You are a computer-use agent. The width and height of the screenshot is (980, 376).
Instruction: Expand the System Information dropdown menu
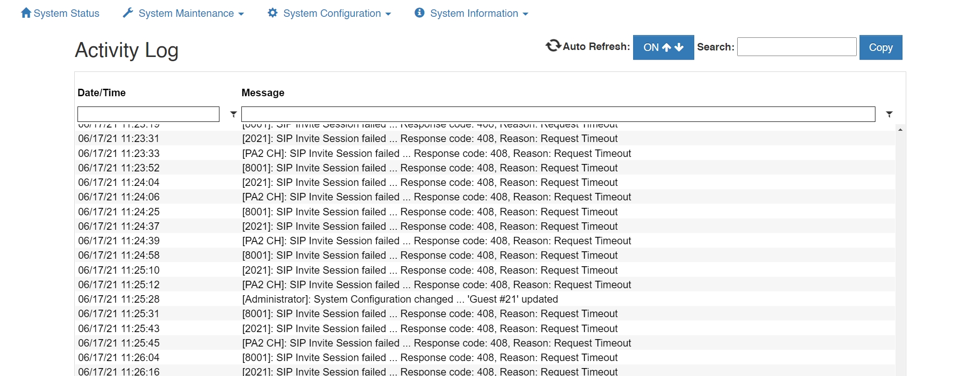point(475,13)
